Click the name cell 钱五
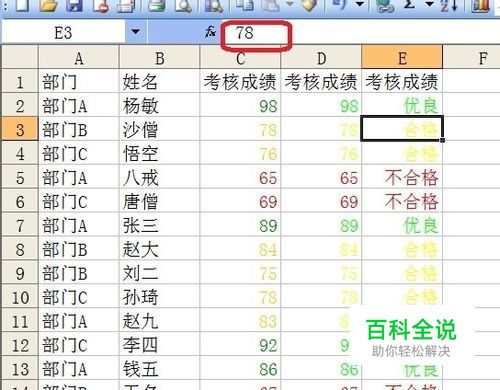Viewport: 500px width, 390px height. click(160, 369)
